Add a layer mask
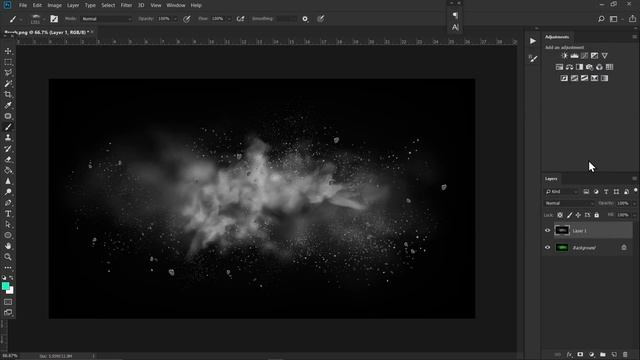The width and height of the screenshot is (640, 360). pyautogui.click(x=580, y=355)
